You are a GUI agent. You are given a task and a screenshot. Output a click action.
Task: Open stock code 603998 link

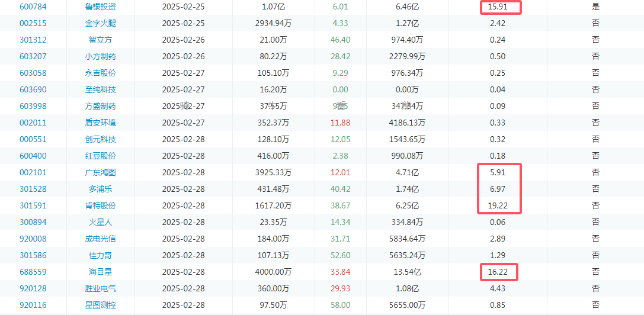pyautogui.click(x=33, y=106)
